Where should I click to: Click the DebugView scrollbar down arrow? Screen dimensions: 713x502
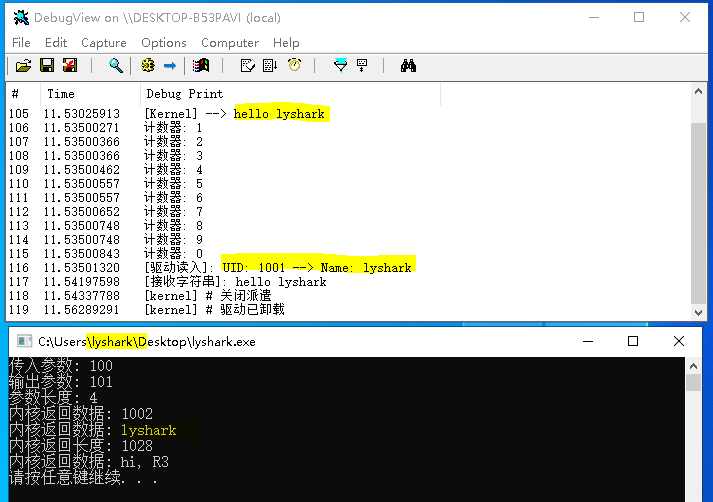(x=698, y=313)
